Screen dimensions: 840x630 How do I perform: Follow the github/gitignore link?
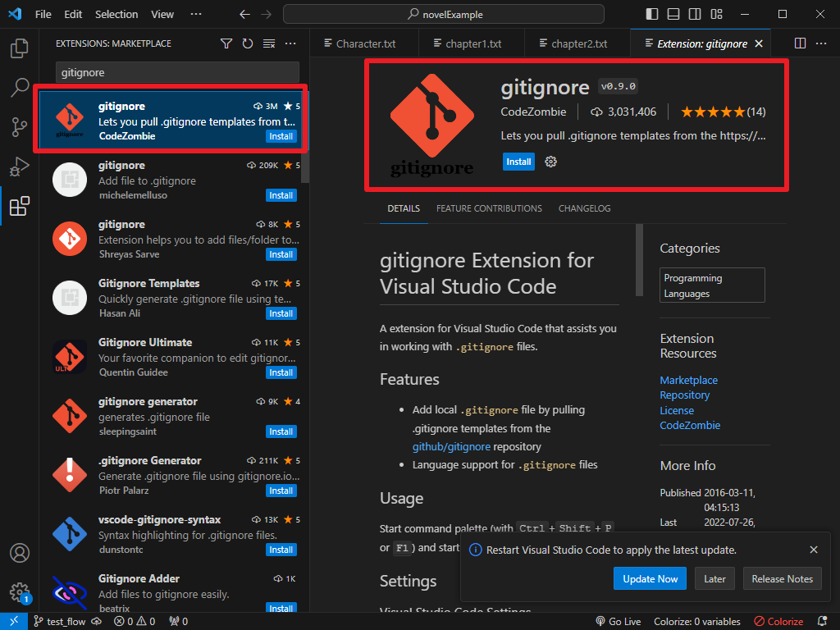pos(451,447)
